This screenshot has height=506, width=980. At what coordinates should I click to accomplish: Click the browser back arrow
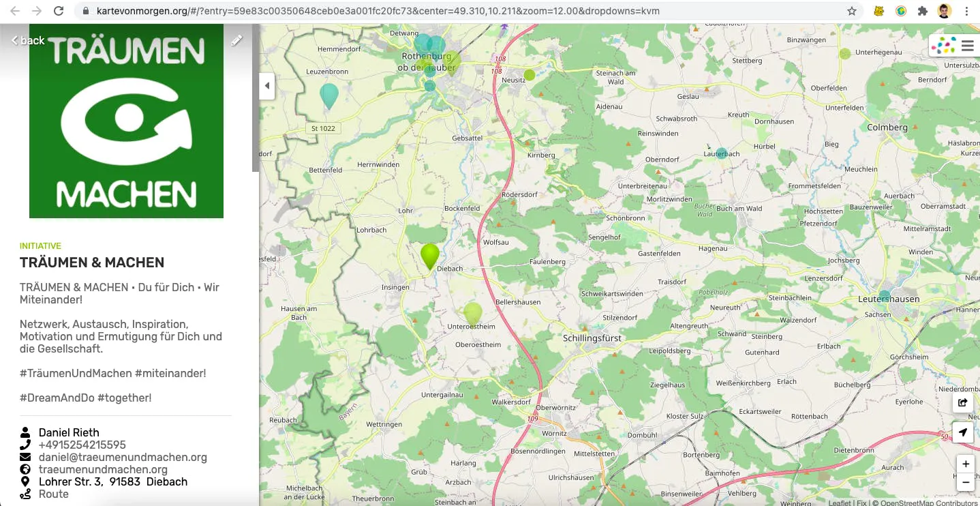click(x=15, y=11)
